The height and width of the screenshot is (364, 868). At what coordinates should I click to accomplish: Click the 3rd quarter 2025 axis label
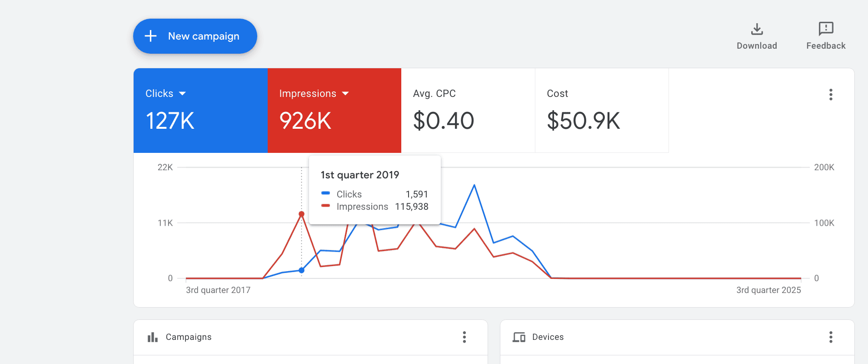(x=768, y=290)
